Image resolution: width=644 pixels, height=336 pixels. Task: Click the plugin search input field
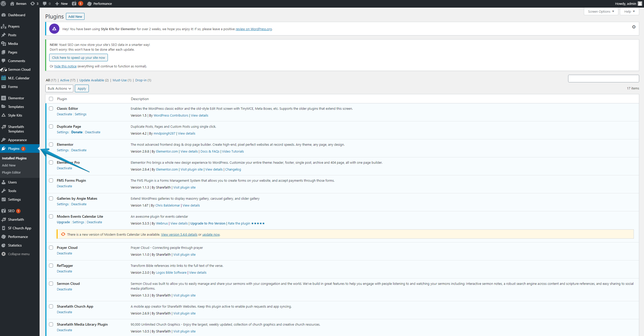[603, 79]
